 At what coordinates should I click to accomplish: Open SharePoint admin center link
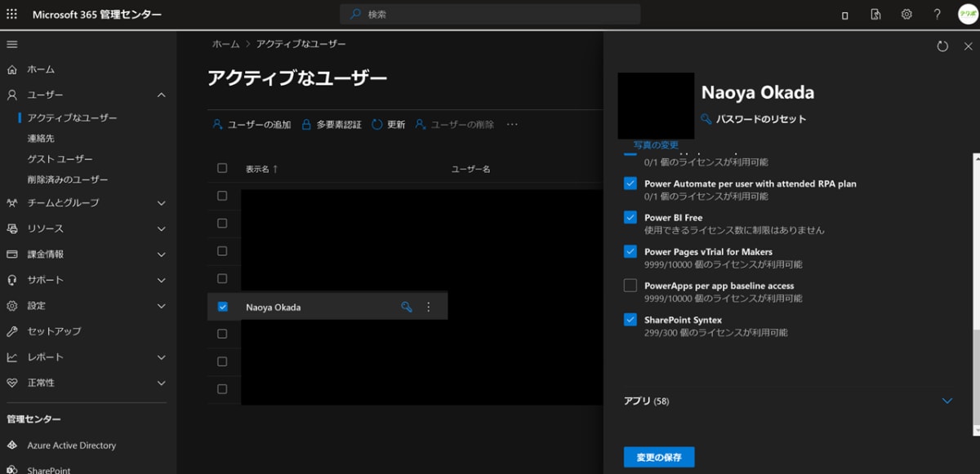point(48,470)
